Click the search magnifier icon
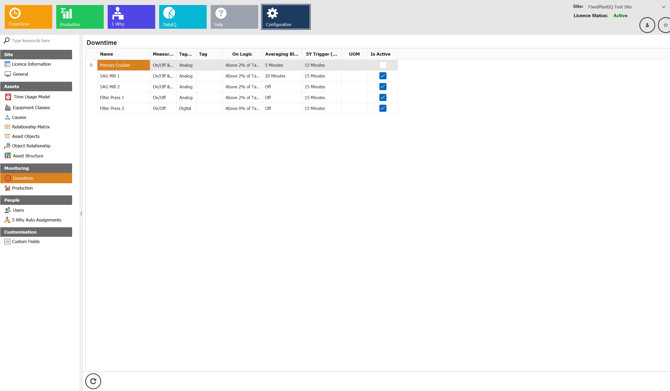The image size is (670, 391). 6,40
